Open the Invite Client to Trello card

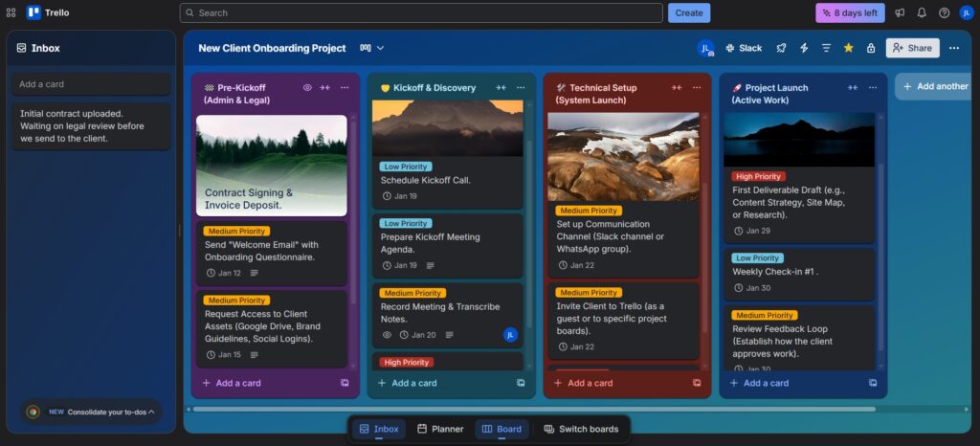click(623, 322)
